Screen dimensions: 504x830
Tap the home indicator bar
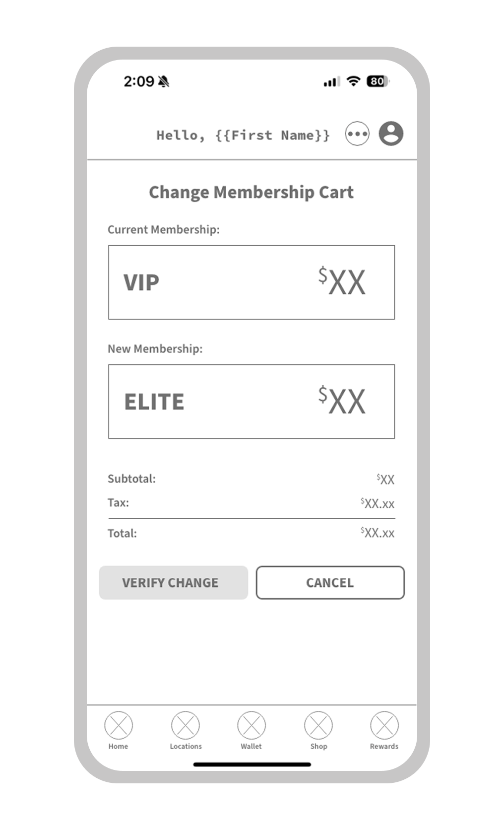[252, 764]
